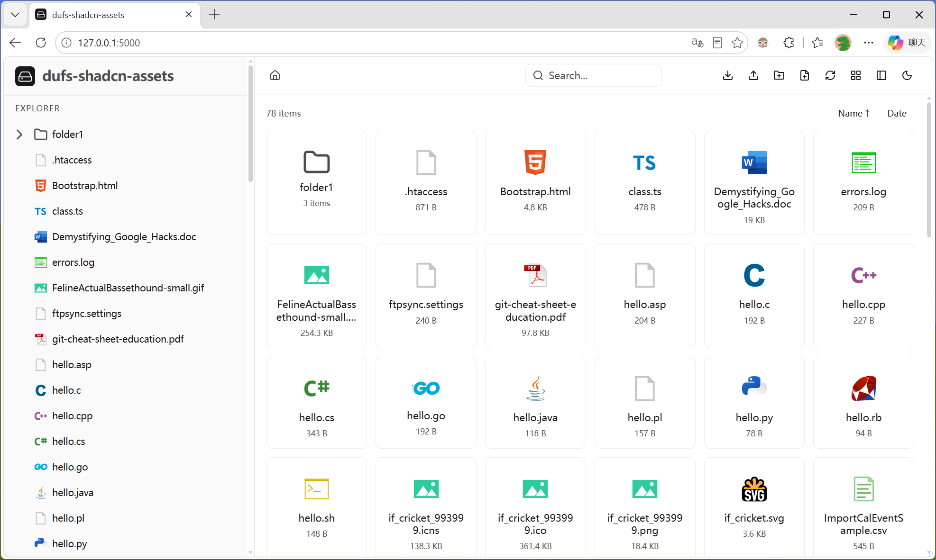Click the download icon in the toolbar
The height and width of the screenshot is (560, 936).
pyautogui.click(x=728, y=75)
